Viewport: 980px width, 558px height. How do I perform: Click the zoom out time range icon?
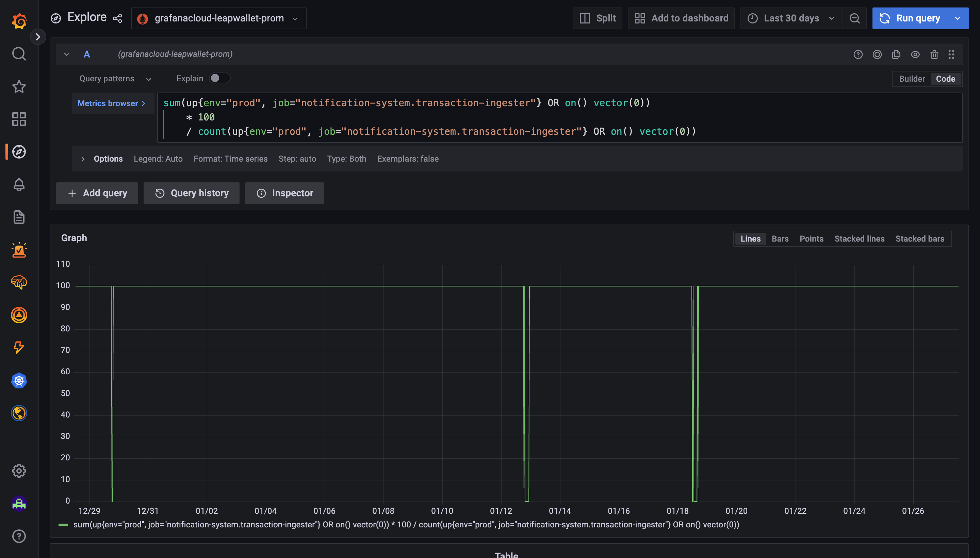pyautogui.click(x=854, y=18)
